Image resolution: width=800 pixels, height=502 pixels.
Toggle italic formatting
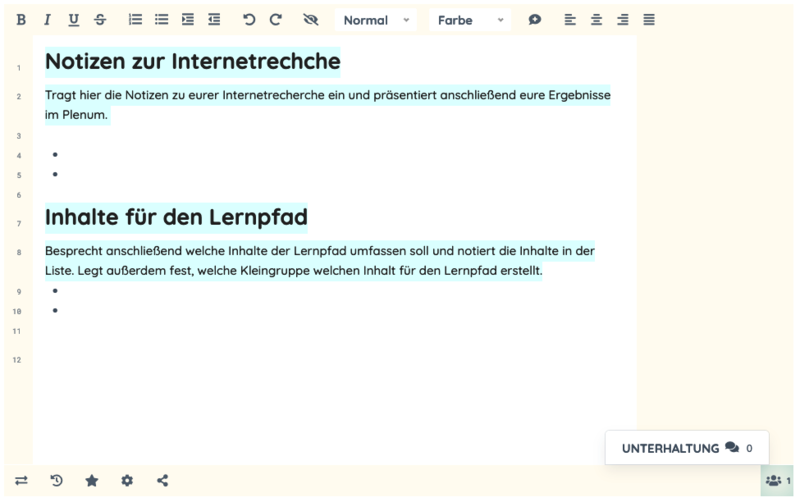(x=47, y=20)
